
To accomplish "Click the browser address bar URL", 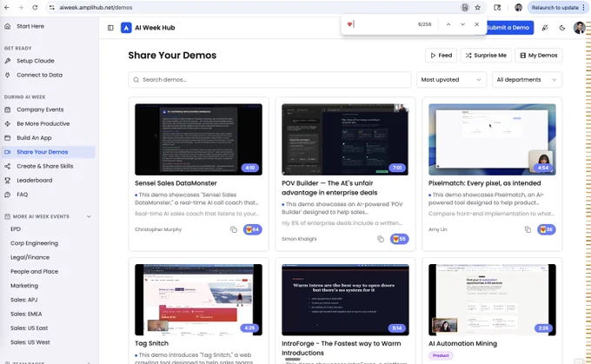I will pos(96,8).
